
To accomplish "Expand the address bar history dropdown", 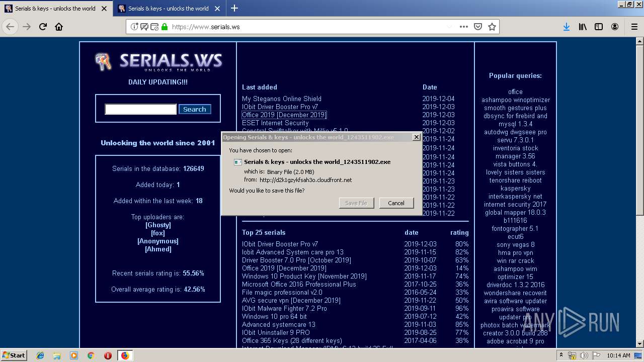I will (x=449, y=27).
